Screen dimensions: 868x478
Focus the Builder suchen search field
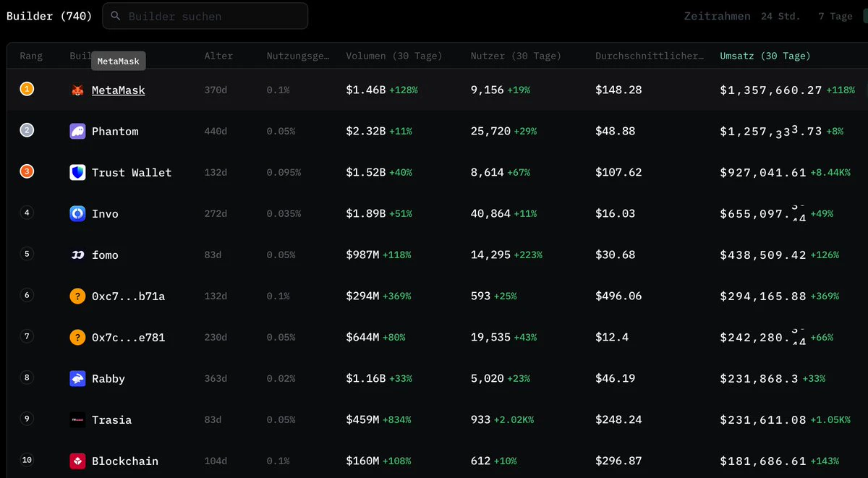point(205,16)
